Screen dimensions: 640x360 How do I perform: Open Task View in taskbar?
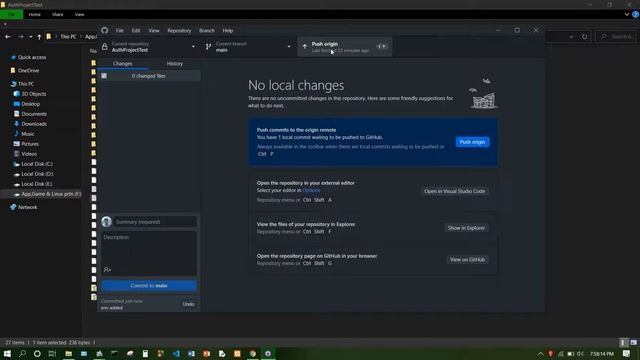[x=52, y=353]
